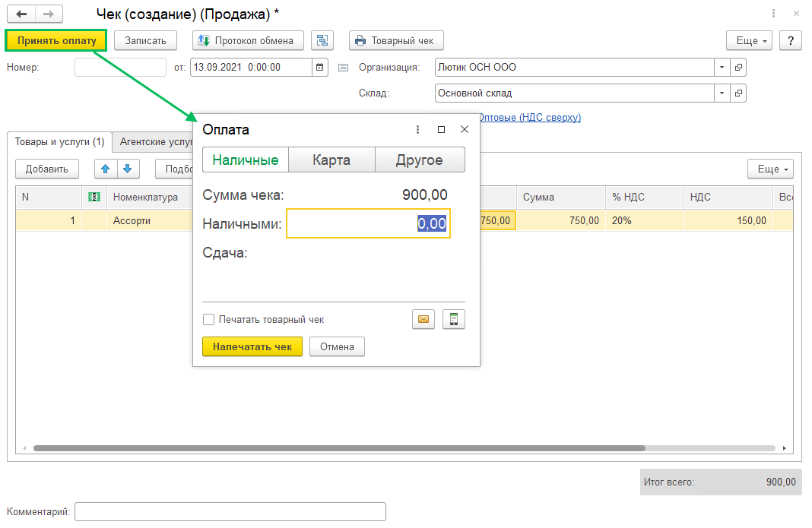Viewport: 812px width, 528px height.
Task: Click Отмена to cancel payment
Action: point(337,347)
